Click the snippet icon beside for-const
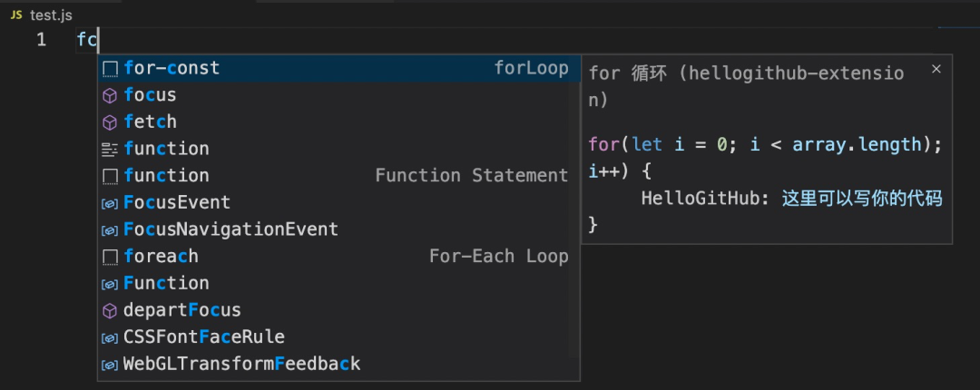Viewport: 980px width, 390px height. coord(110,69)
